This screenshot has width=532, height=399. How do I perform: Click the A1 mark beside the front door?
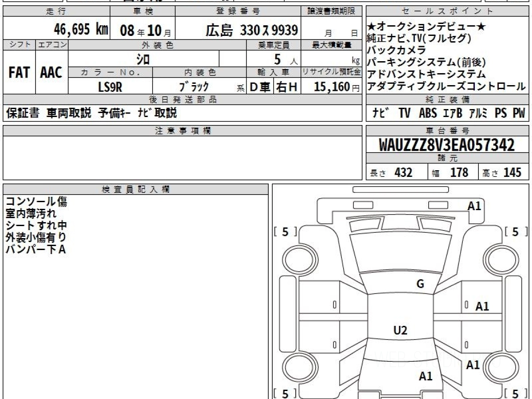tap(482, 306)
